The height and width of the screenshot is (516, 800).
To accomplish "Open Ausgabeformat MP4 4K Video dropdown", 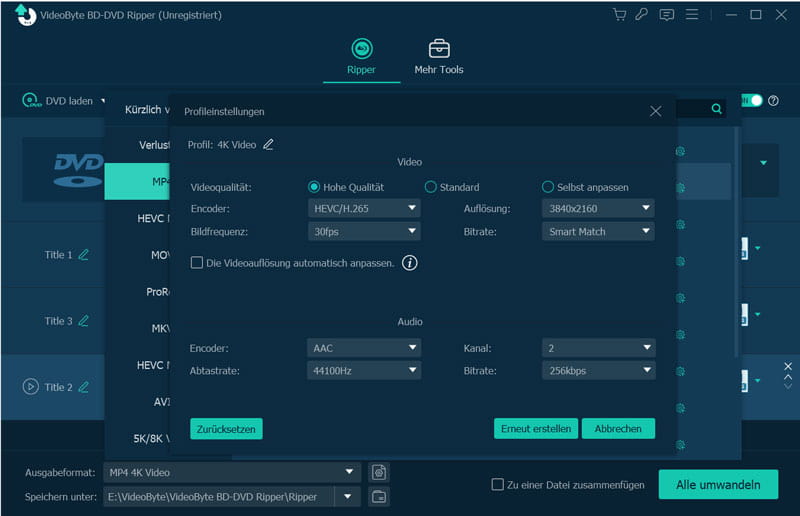I will click(x=232, y=473).
